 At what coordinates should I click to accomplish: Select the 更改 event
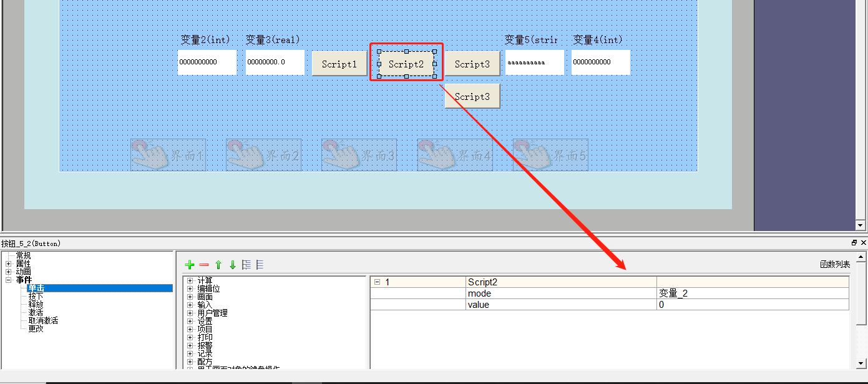pyautogui.click(x=36, y=328)
